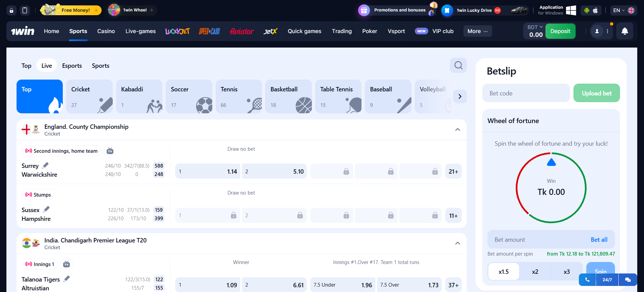644x292 pixels.
Task: Open Promotions and bonuses gift icon
Action: [364, 10]
